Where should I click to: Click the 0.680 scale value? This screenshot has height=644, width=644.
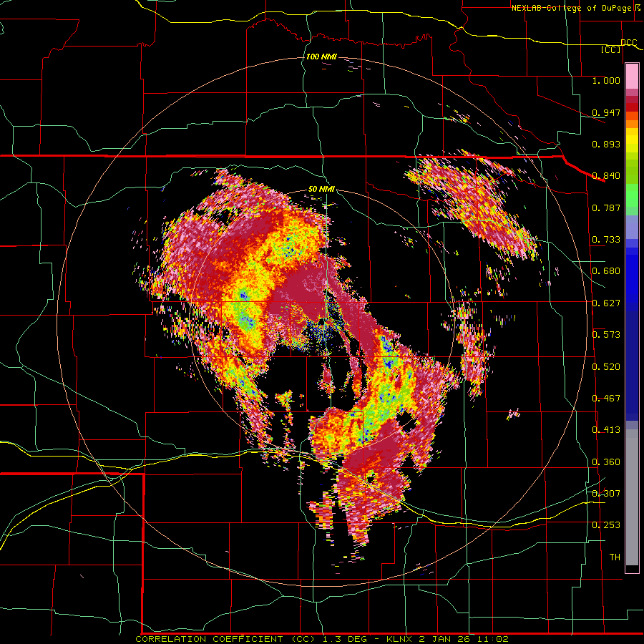click(606, 271)
